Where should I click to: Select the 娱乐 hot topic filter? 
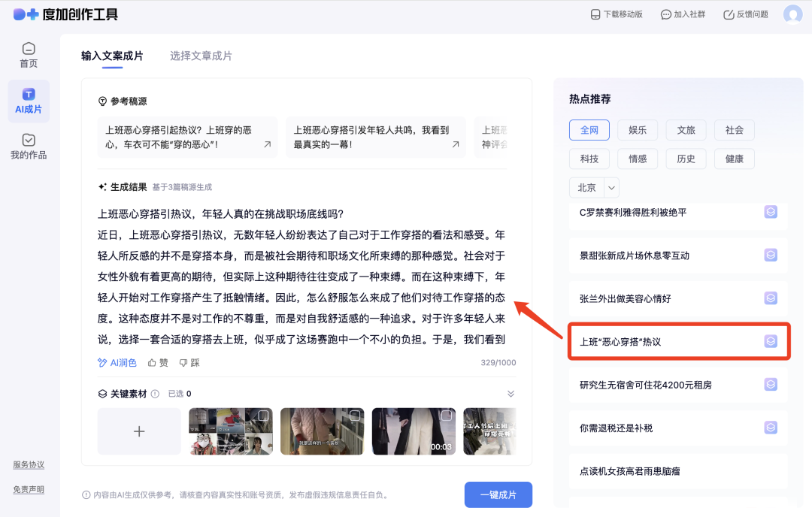click(x=637, y=129)
